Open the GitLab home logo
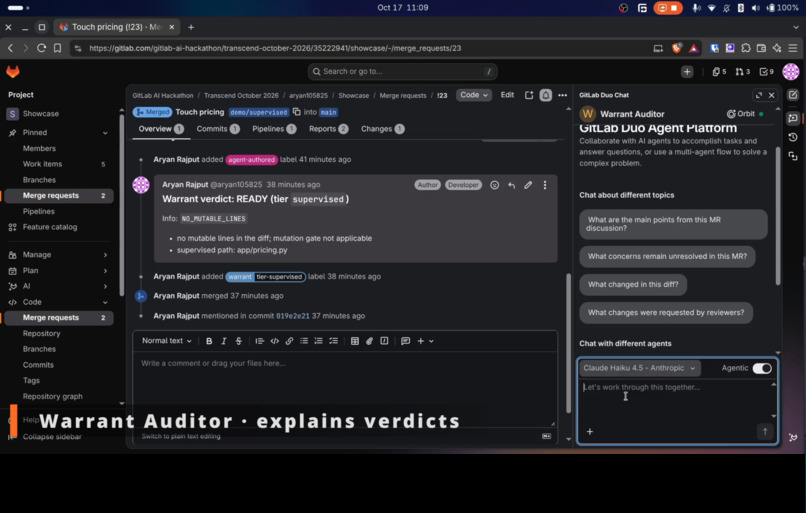This screenshot has width=806, height=513. click(x=13, y=71)
